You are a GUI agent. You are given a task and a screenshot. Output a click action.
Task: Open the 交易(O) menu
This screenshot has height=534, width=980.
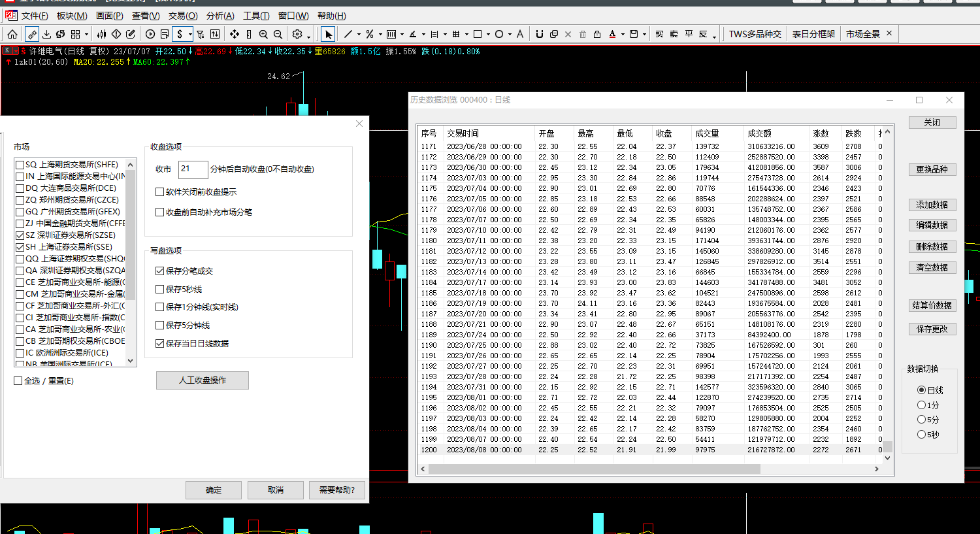click(183, 16)
